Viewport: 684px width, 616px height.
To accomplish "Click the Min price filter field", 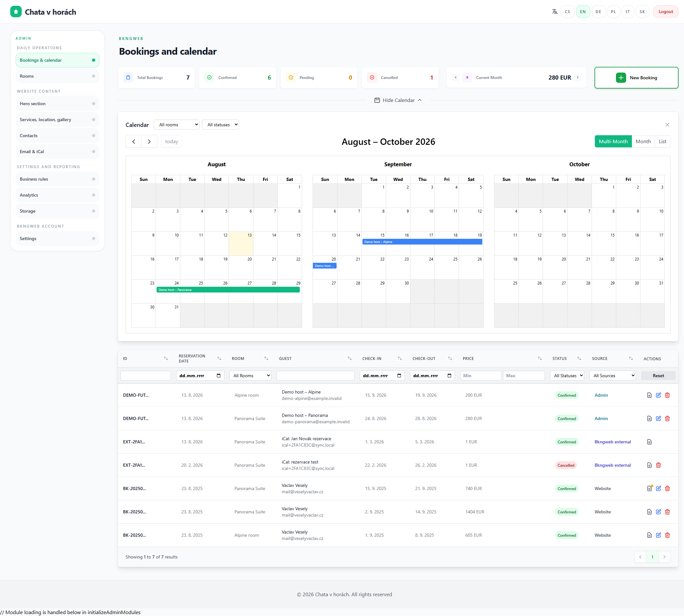I will tap(481, 376).
